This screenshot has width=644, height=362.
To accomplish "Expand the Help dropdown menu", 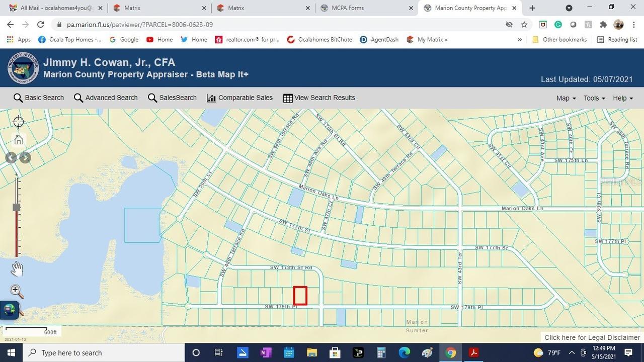I will 622,98.
